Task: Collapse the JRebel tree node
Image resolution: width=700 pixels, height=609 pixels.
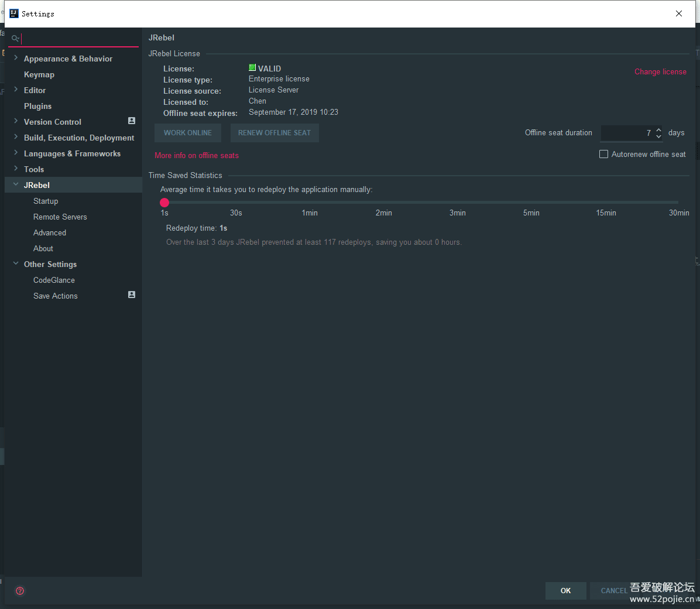Action: coord(16,184)
